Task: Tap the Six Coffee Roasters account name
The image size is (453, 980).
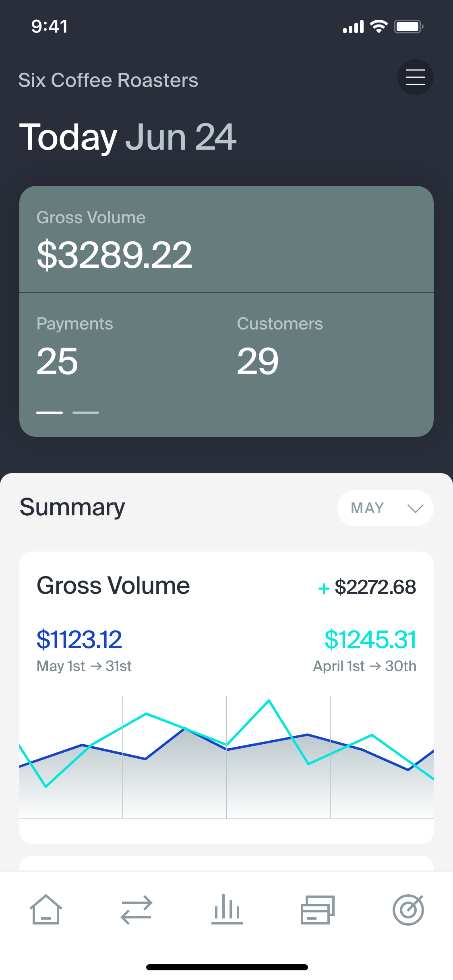Action: click(x=108, y=80)
